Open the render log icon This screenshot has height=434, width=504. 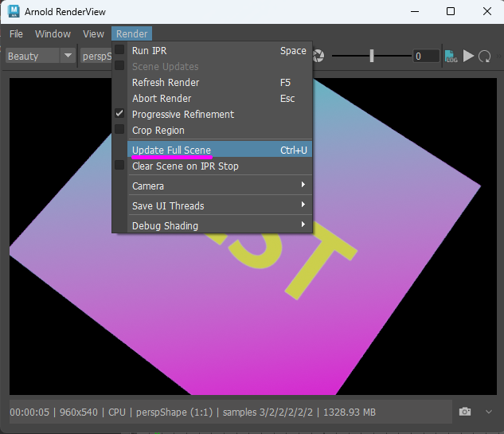coord(451,57)
